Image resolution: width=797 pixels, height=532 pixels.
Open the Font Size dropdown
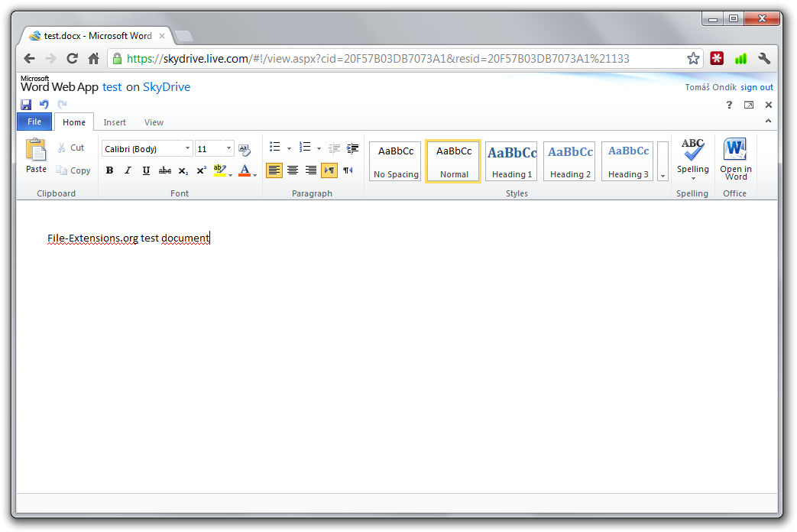pyautogui.click(x=227, y=148)
